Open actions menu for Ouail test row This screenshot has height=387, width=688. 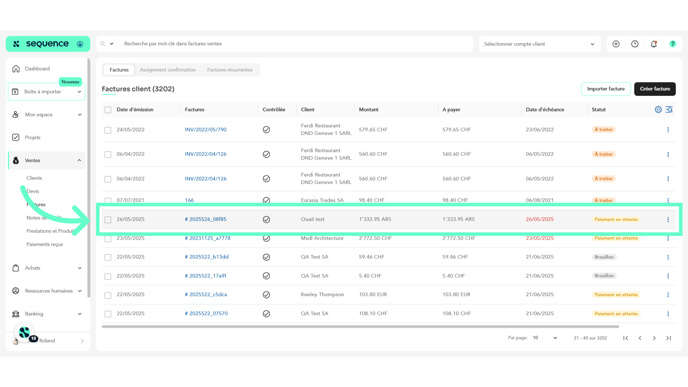click(x=668, y=219)
